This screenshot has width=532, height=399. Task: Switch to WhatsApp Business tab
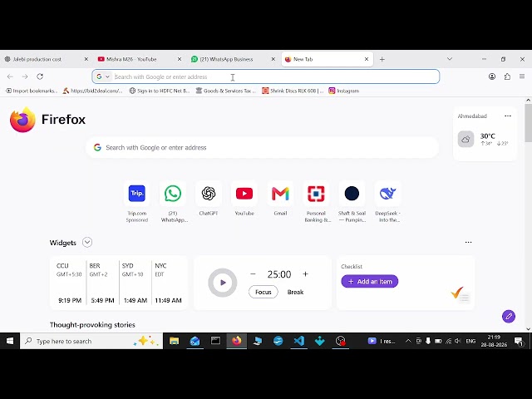[x=233, y=59]
